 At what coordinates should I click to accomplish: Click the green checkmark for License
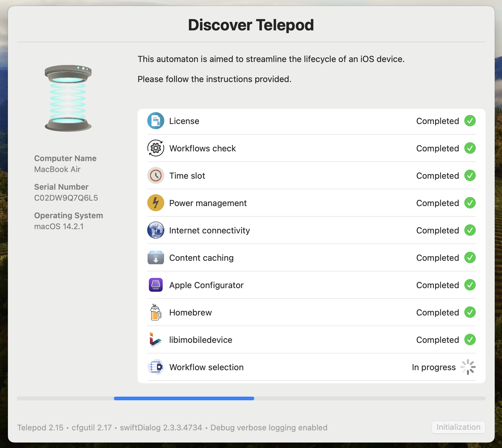click(470, 121)
